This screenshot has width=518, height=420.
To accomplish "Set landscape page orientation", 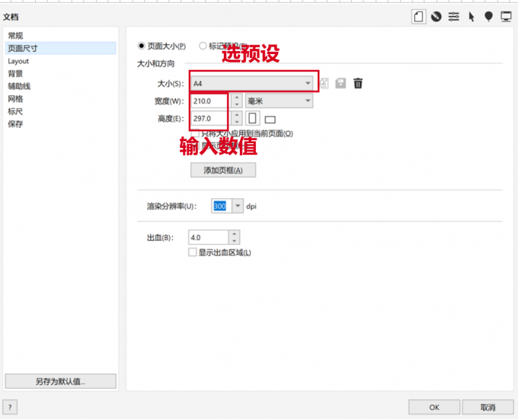I will 270,119.
